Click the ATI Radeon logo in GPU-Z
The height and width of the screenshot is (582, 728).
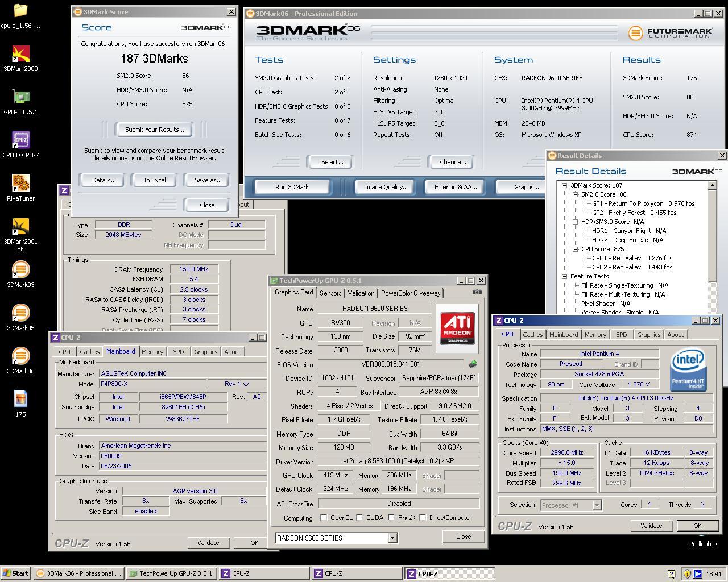tap(457, 328)
